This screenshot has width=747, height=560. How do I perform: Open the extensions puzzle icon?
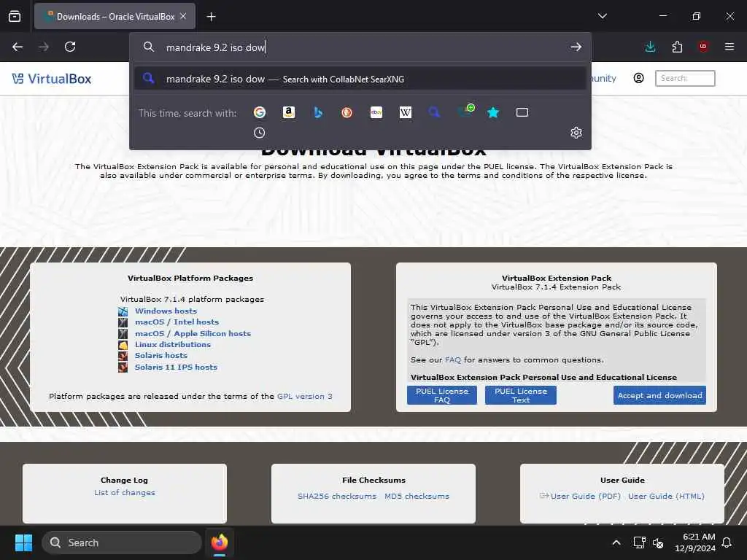coord(677,47)
